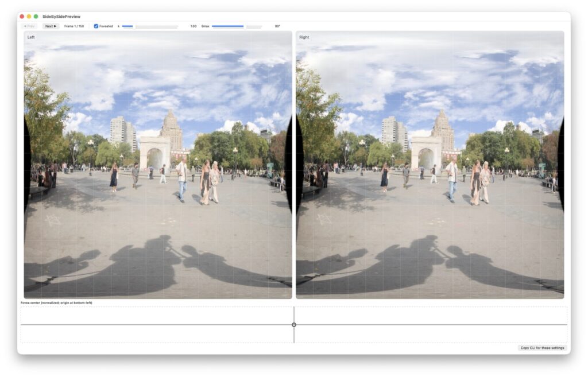588x377 pixels.
Task: Click the white arch in the Right preview
Action: click(x=426, y=152)
